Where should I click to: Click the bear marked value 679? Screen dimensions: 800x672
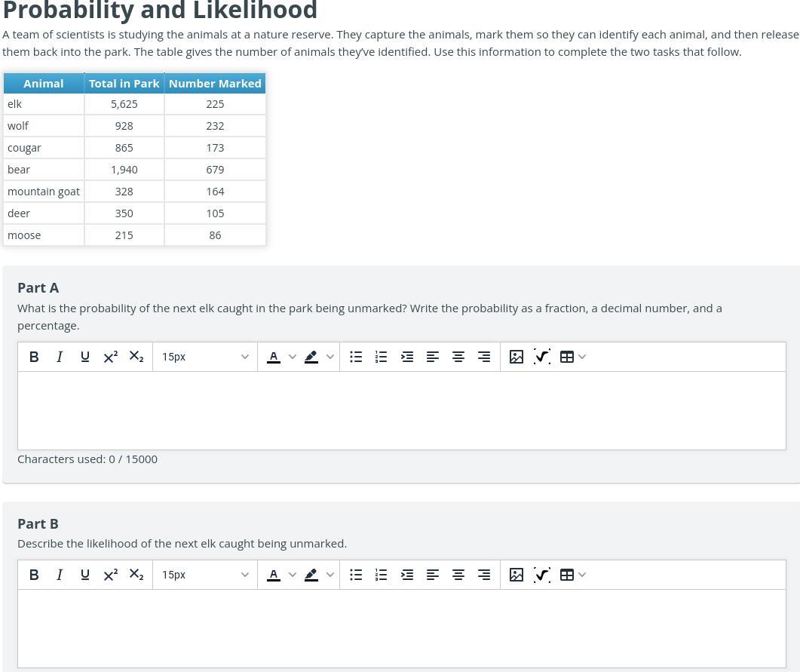(215, 170)
